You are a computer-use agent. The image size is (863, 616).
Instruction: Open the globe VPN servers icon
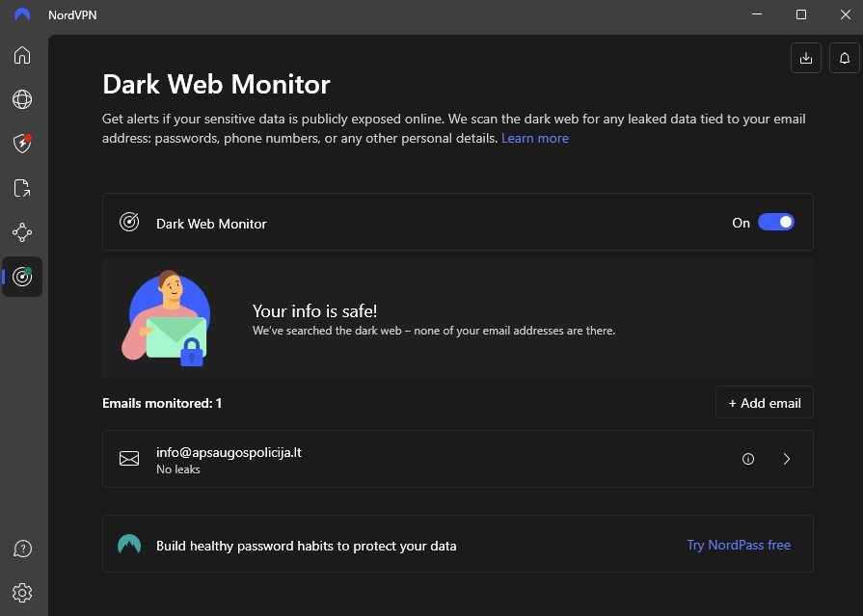22,99
